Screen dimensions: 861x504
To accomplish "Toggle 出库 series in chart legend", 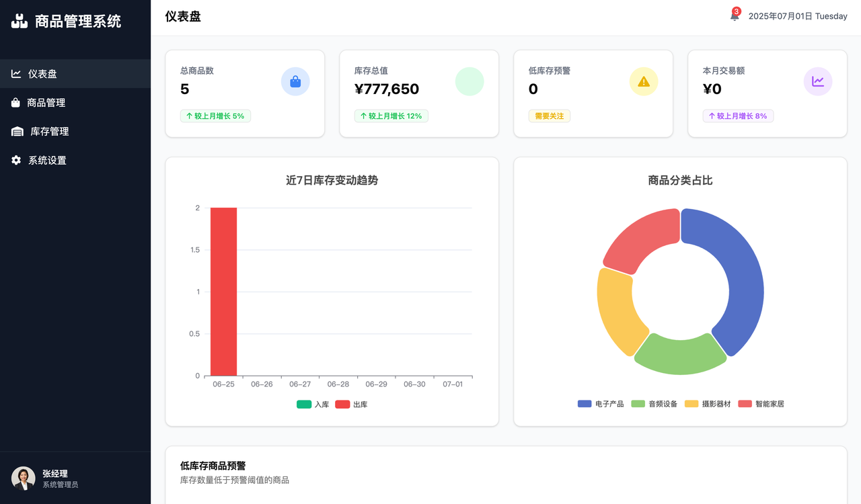I will (x=351, y=405).
